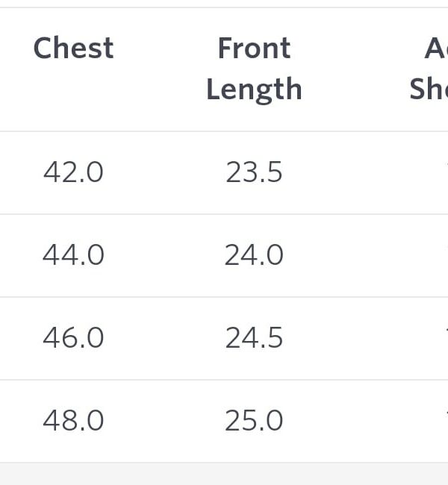Click the partially visible third column header

pyautogui.click(x=429, y=69)
